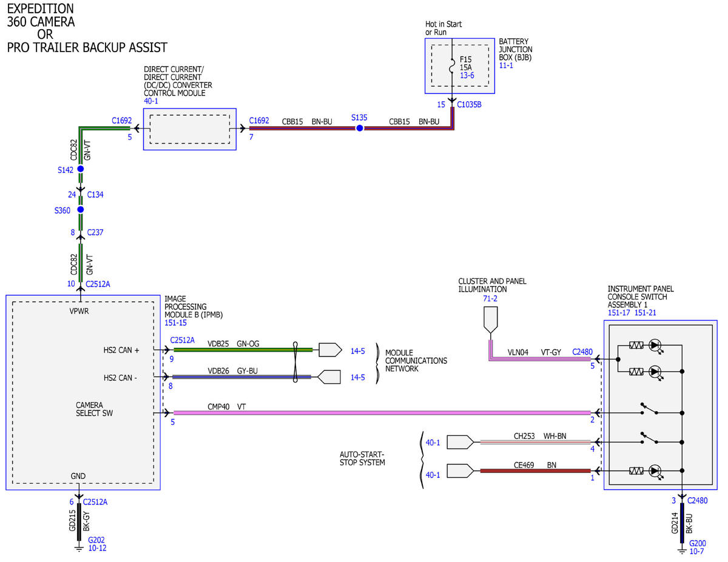Click the GND pin label in IPMB
This screenshot has width=728, height=562.
pos(78,476)
